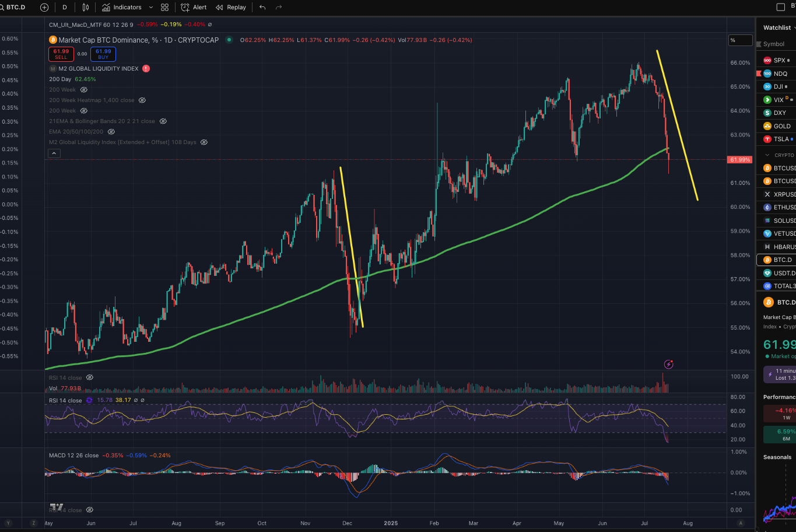Show the hidden EMA 20/50/100/200 indicator
This screenshot has height=532, width=796.
[111, 131]
